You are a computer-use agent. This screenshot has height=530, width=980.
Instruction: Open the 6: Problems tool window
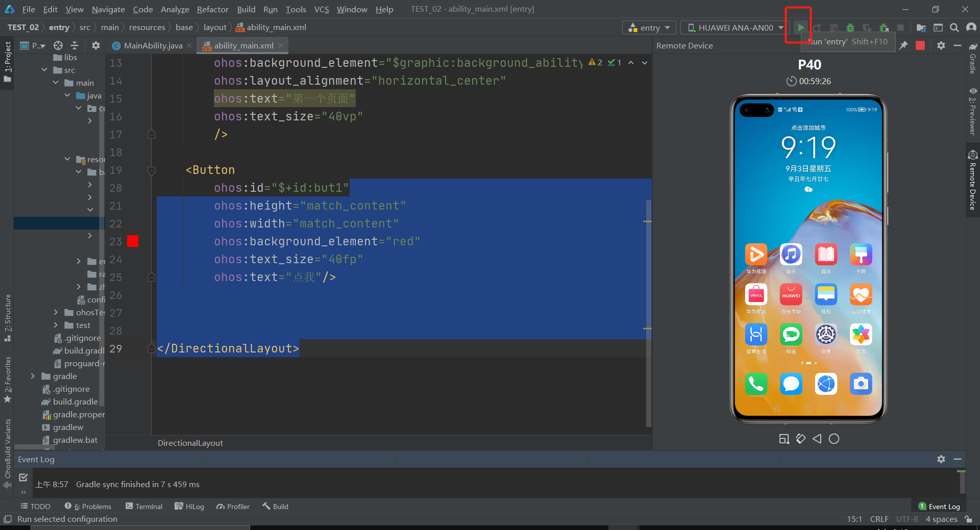tap(88, 507)
